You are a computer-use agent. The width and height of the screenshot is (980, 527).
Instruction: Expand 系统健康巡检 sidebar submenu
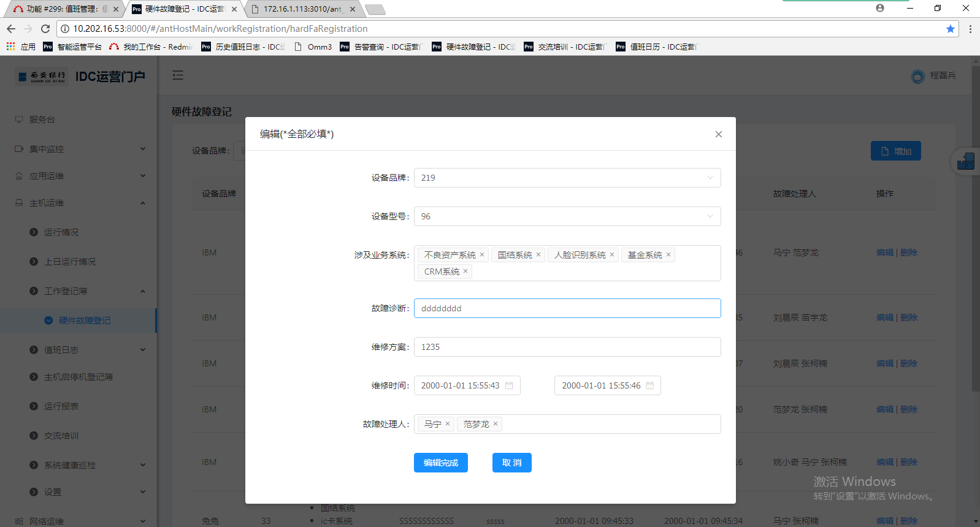point(78,465)
